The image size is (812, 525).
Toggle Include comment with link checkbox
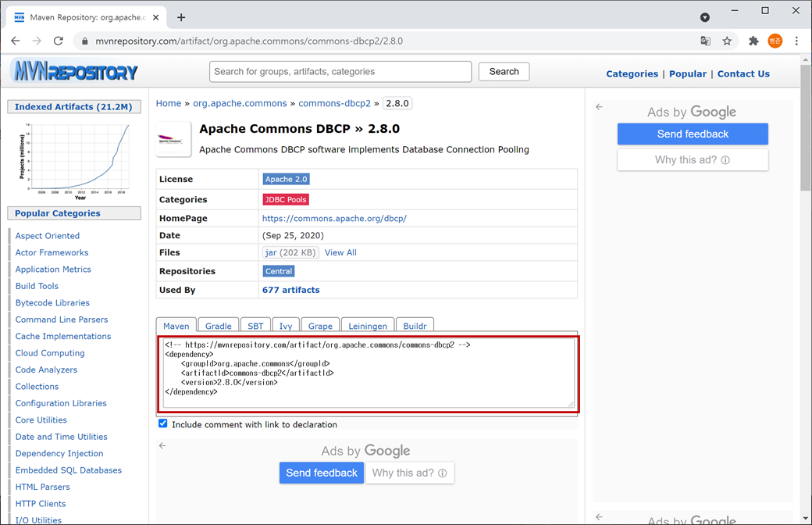coord(163,423)
